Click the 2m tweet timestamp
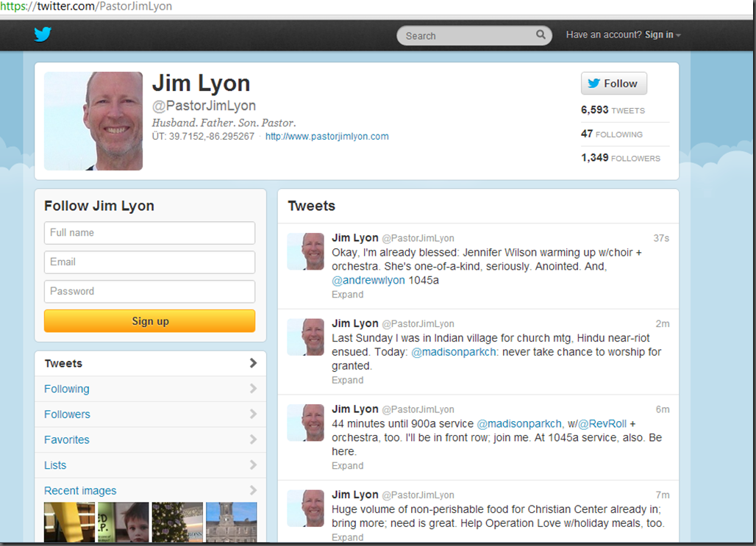 coord(663,324)
